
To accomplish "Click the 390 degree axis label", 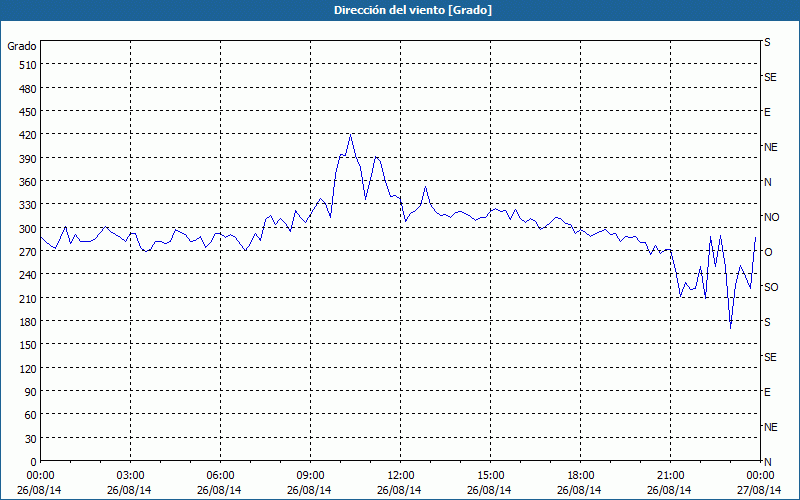I will [x=28, y=159].
